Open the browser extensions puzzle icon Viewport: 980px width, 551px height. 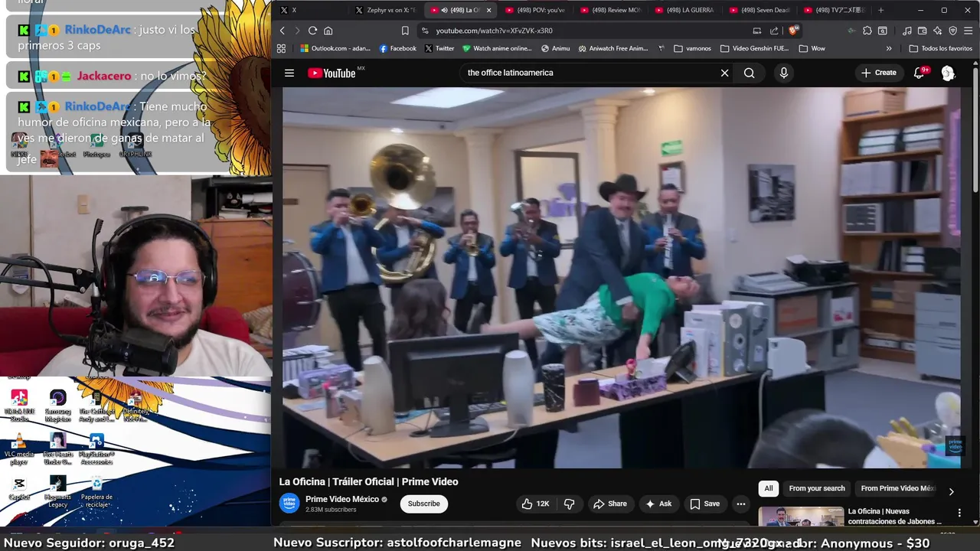[x=867, y=31]
